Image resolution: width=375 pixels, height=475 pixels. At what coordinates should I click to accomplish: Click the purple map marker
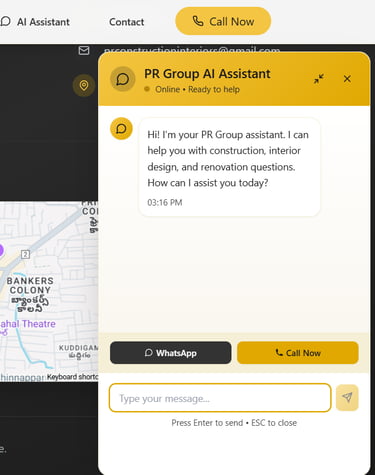click(x=1, y=250)
